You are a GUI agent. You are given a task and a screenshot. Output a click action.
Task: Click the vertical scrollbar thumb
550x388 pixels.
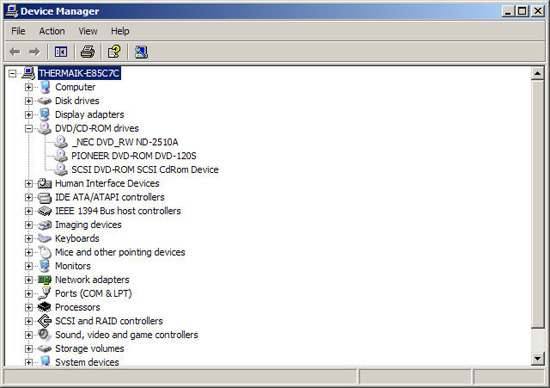point(537,204)
